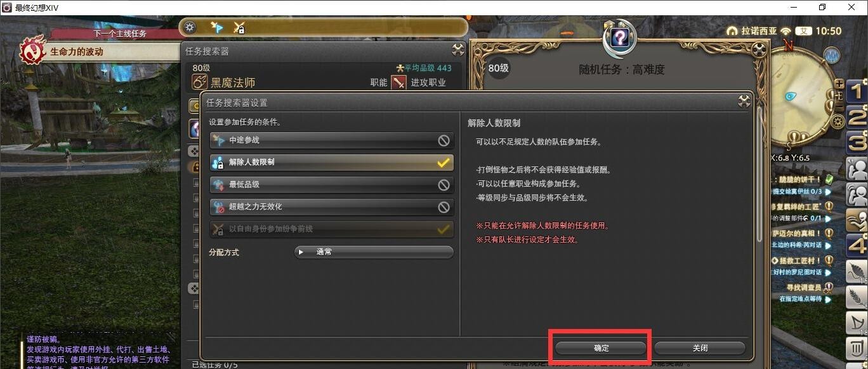Click the 生命力的波动 main quest icon
The width and height of the screenshot is (868, 369).
(x=33, y=51)
